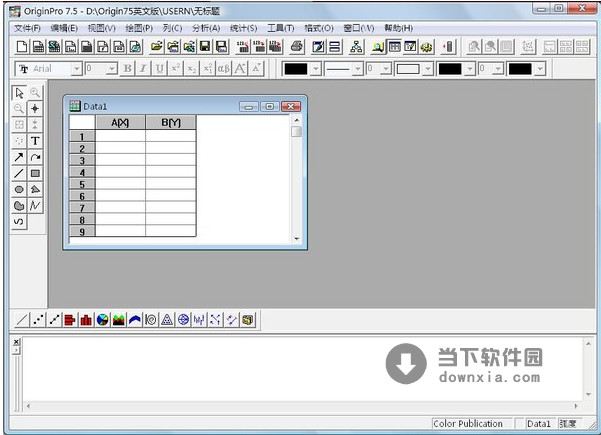601x435 pixels.
Task: Select the Text tool
Action: click(x=35, y=141)
